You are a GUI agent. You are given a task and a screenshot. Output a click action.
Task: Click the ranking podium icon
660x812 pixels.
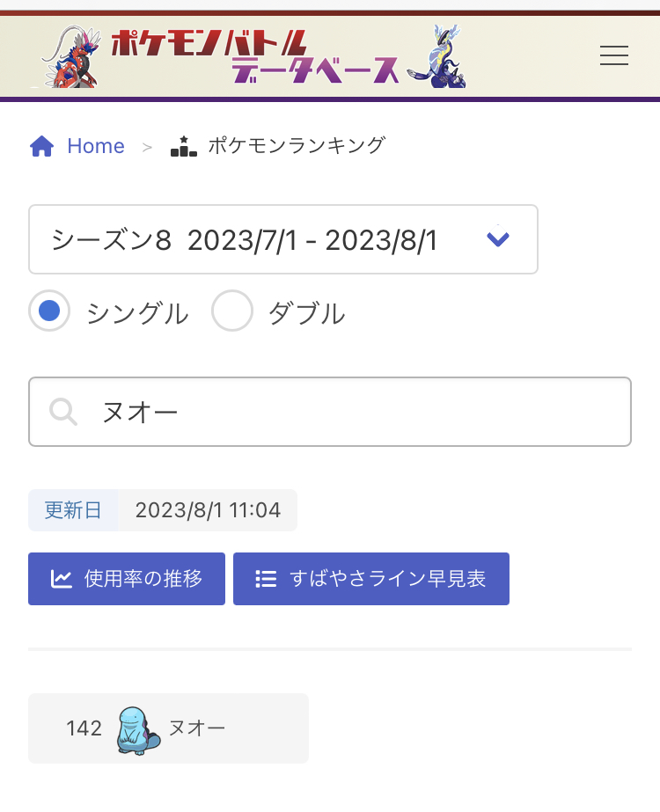tap(183, 146)
